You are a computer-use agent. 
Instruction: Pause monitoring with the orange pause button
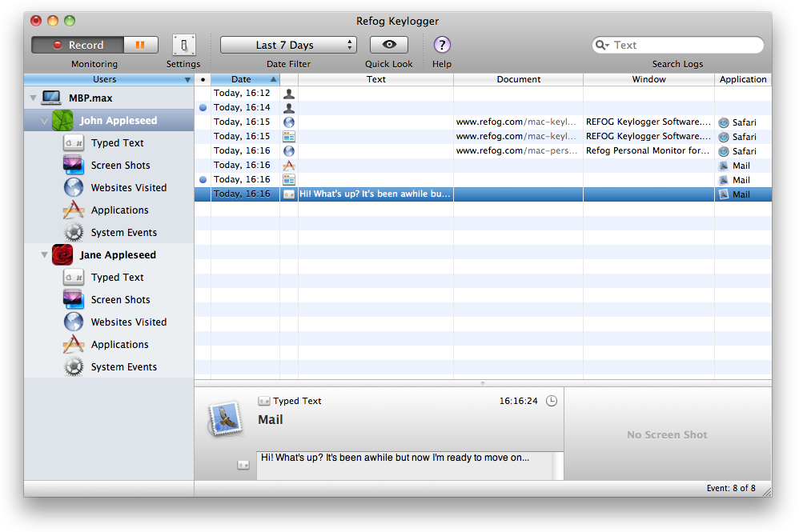[140, 45]
